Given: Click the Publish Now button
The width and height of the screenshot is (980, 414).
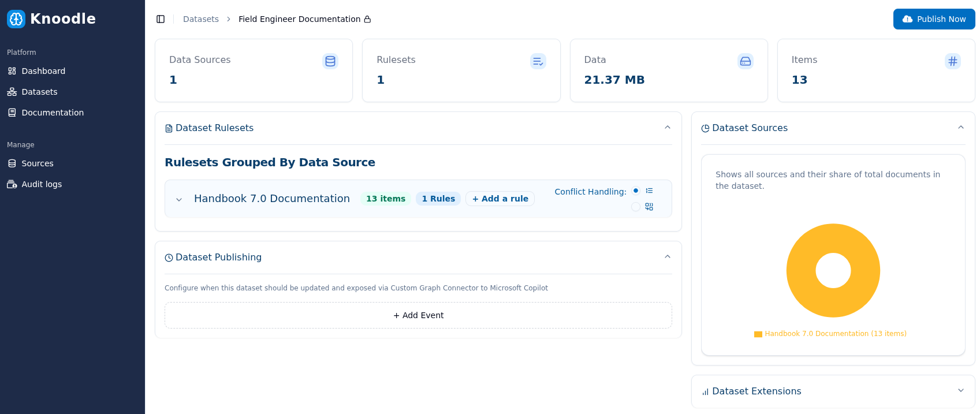Looking at the screenshot, I should (x=934, y=19).
